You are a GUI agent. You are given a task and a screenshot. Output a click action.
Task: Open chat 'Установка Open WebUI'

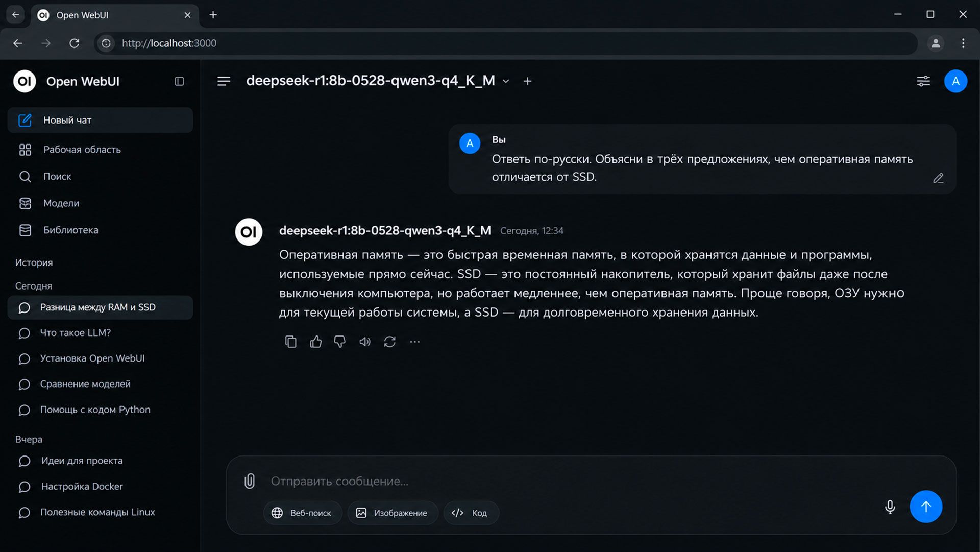pos(100,358)
